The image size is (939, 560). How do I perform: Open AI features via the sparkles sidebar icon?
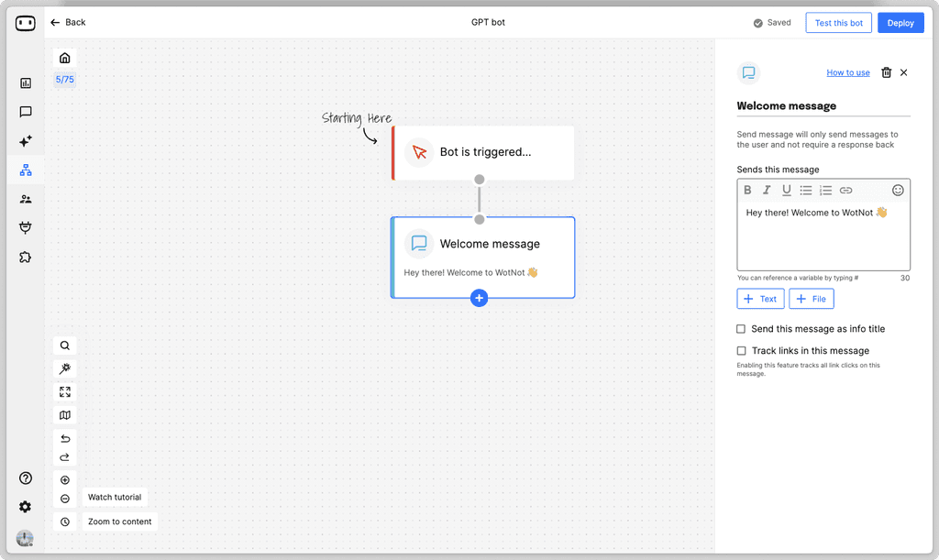pos(25,141)
